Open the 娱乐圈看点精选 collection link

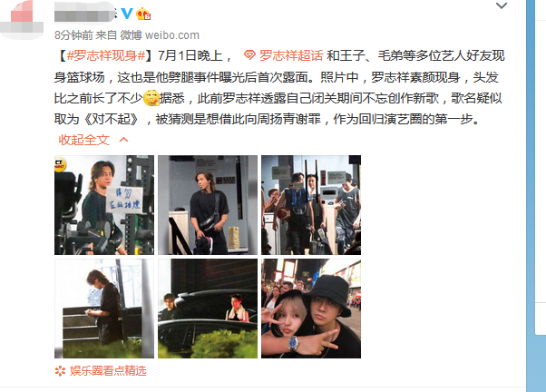(108, 371)
